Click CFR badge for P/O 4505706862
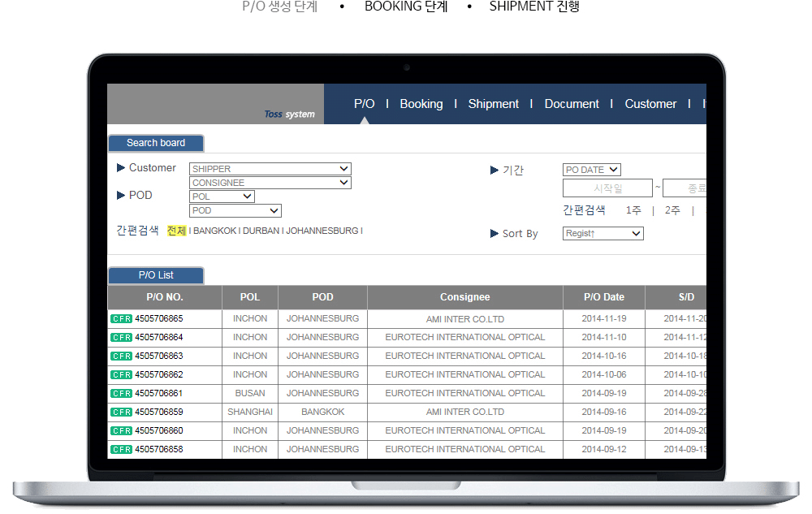 [122, 375]
